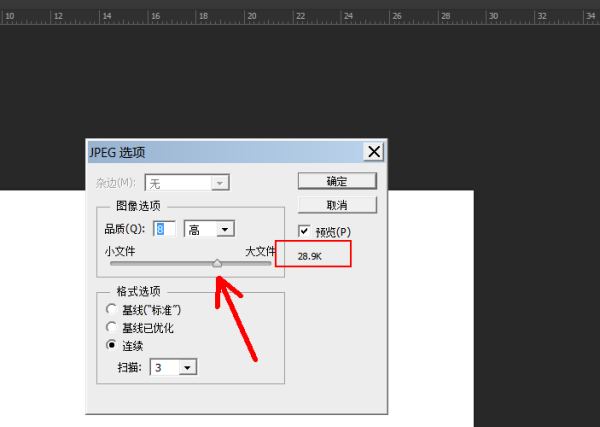Open the disabled 杂边 matte dropdown

(187, 183)
